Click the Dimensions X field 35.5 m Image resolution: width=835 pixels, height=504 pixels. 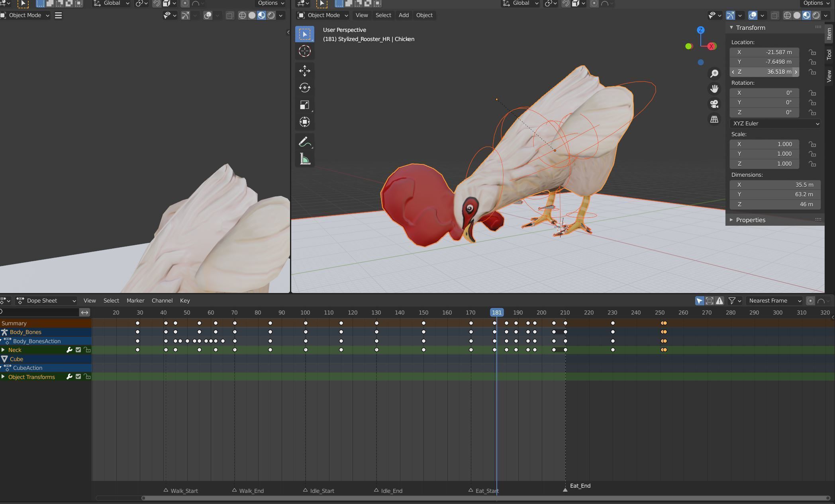coord(775,185)
